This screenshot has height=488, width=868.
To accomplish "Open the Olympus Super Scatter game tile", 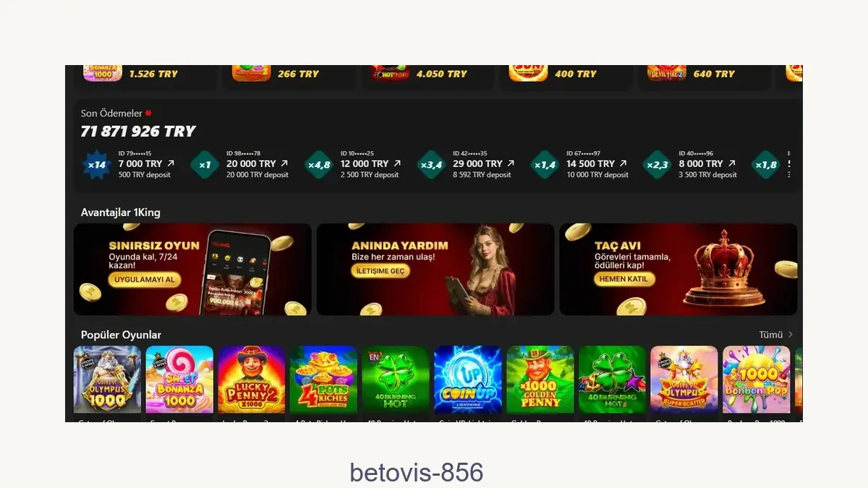I will click(684, 380).
